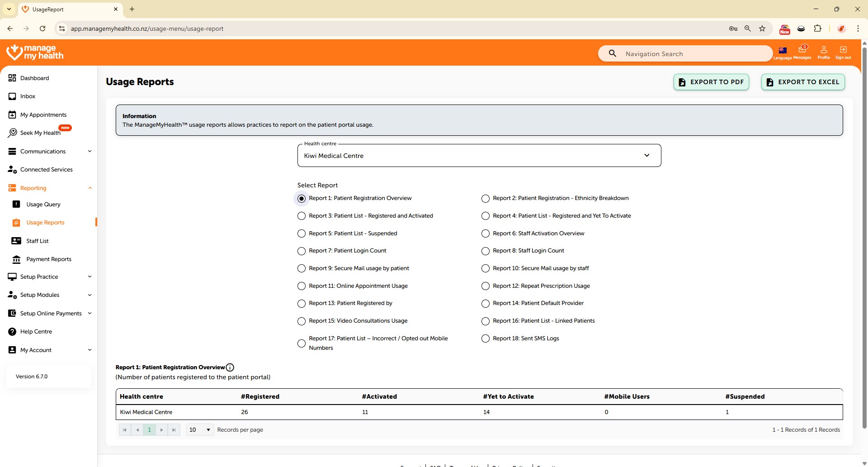Open the records per page dropdown
Image resolution: width=868 pixels, height=467 pixels.
(199, 430)
